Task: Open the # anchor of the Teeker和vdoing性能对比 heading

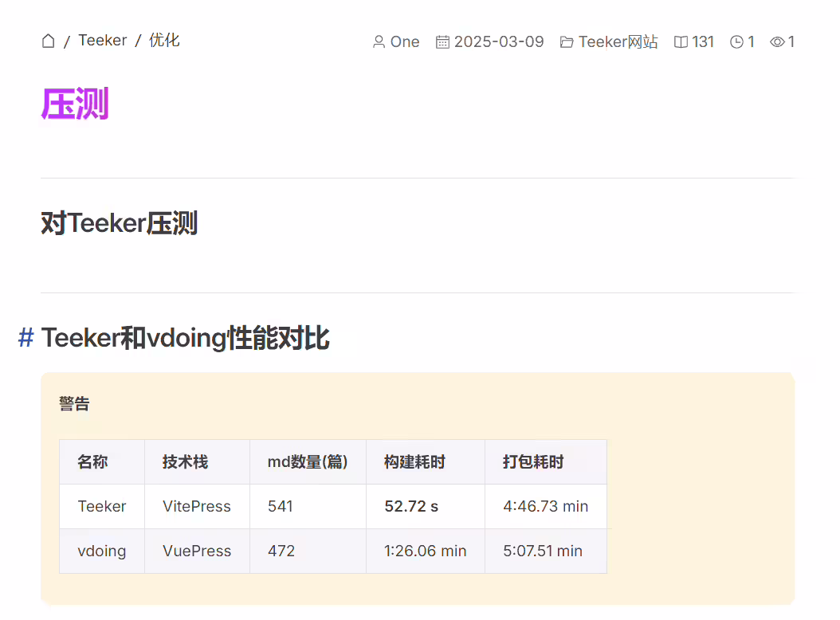Action: pos(26,338)
